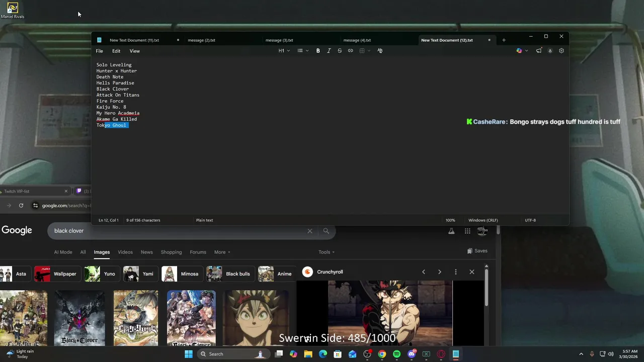Click the Chrome address bar
The height and width of the screenshot is (362, 644).
[x=65, y=205]
